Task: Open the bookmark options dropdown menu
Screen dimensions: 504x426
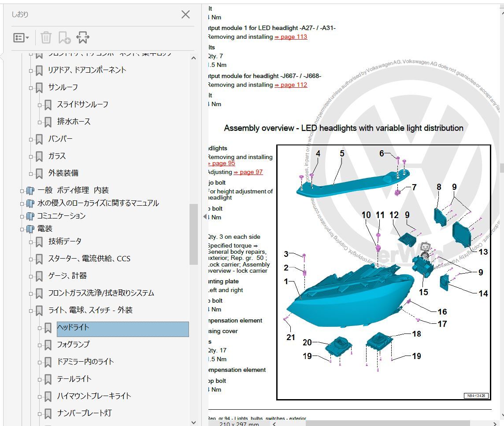Action: (x=21, y=37)
